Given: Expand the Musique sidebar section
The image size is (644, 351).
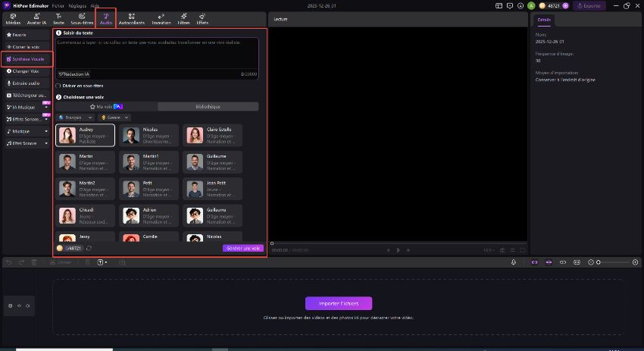Looking at the screenshot, I should tap(46, 131).
